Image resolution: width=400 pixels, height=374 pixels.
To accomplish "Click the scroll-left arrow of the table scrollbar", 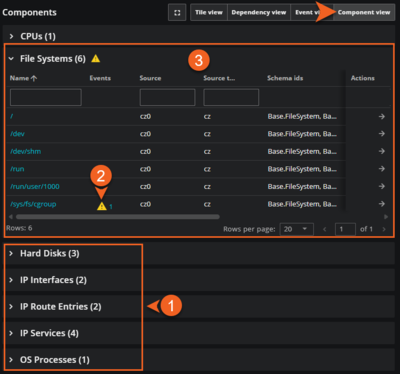I will tap(11, 217).
